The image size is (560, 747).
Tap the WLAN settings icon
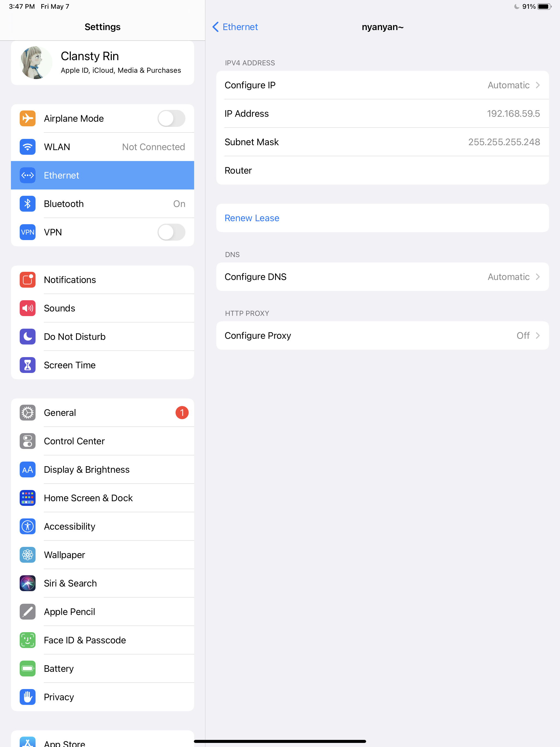click(27, 147)
